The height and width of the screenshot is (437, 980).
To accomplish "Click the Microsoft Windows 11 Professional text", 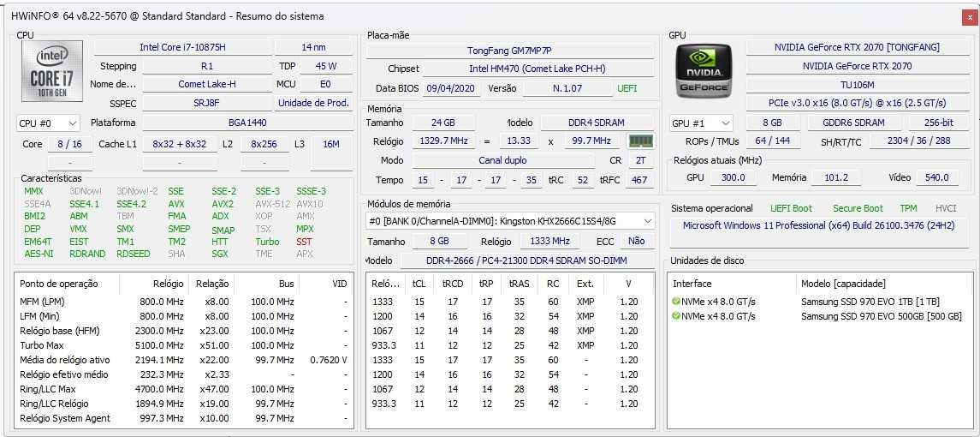I will [819, 225].
